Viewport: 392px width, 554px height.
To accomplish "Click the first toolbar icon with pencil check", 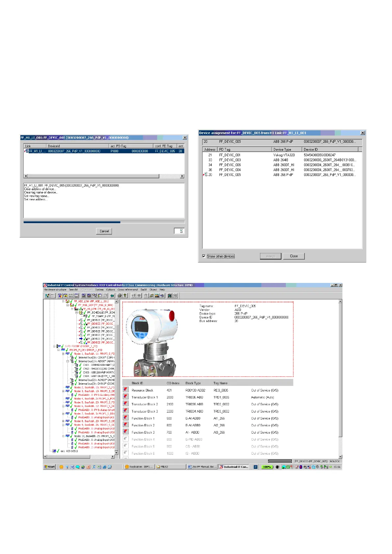I will (47, 296).
